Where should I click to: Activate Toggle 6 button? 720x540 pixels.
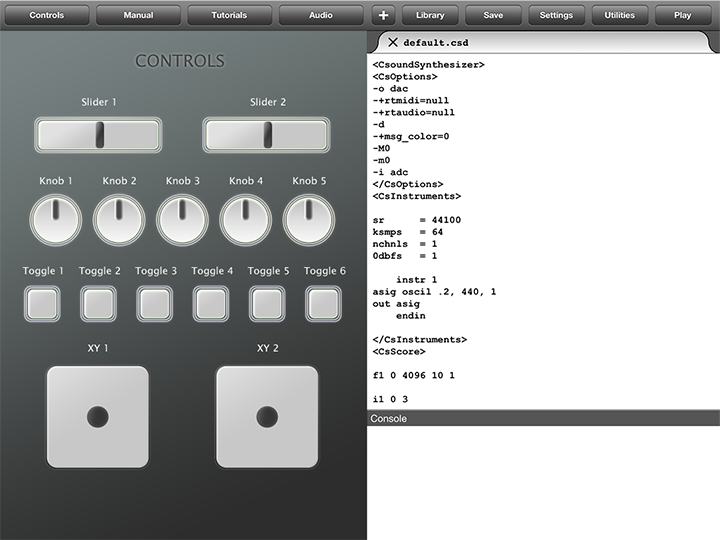[x=324, y=304]
